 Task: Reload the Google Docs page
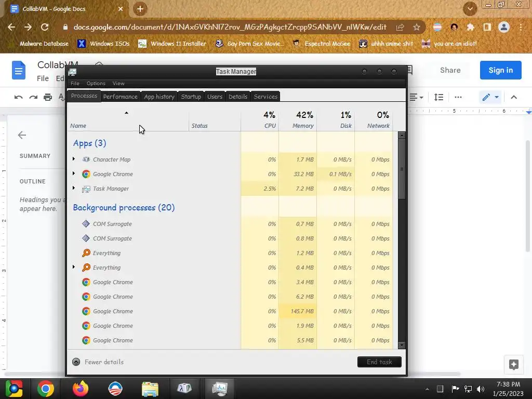[45, 27]
